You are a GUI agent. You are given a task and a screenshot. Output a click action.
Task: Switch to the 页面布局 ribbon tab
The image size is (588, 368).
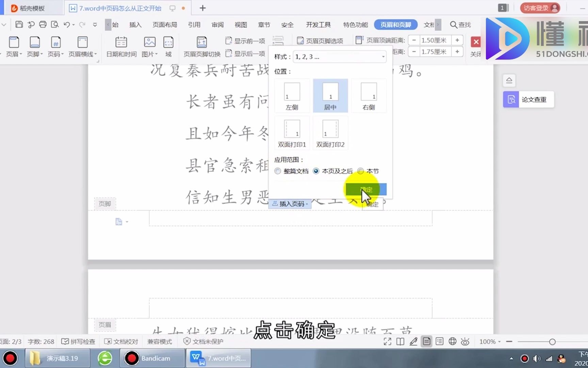pyautogui.click(x=165, y=25)
